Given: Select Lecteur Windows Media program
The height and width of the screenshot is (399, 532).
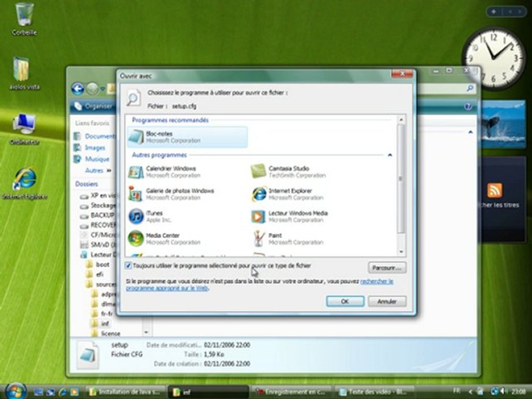Looking at the screenshot, I should click(x=289, y=217).
